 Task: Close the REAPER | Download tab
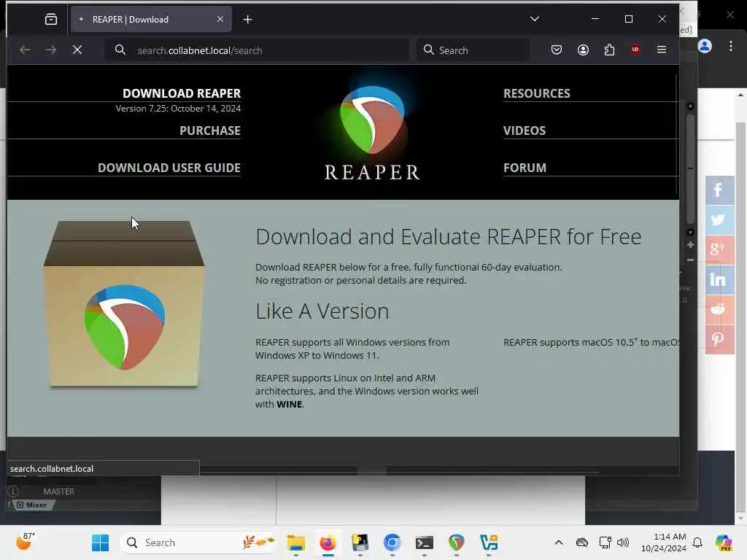point(220,19)
